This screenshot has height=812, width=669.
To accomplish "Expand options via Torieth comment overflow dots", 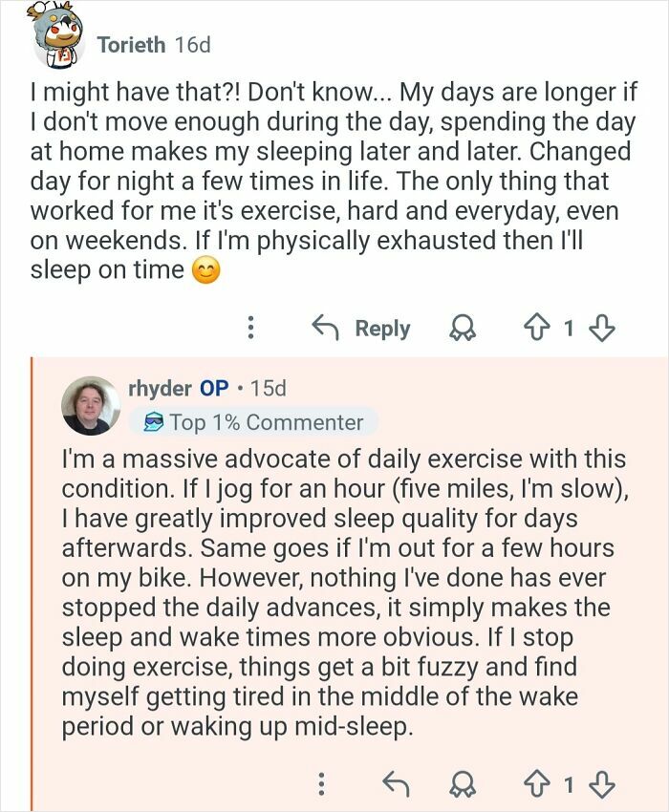I will coord(250,328).
